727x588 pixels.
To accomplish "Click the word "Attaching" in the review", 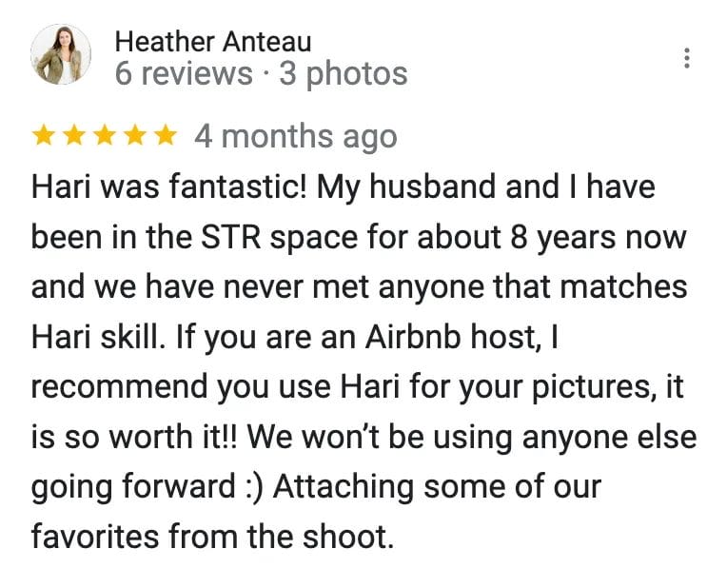I will [344, 488].
